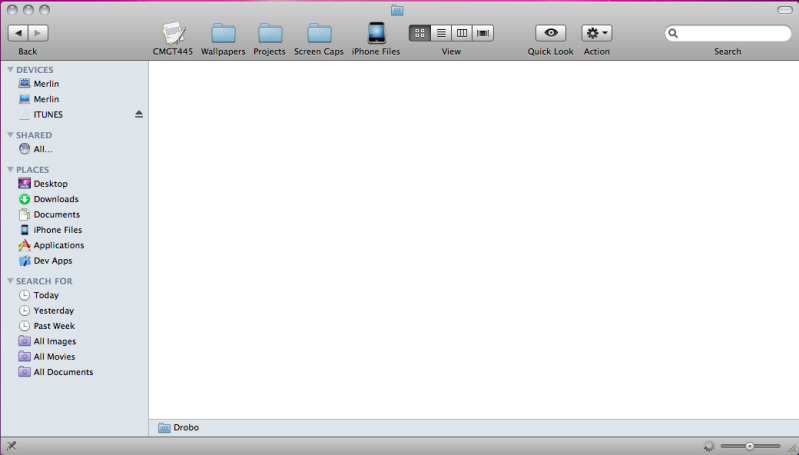Screen dimensions: 799x455
Task: Open Downloads in sidebar
Action: click(x=74, y=199)
